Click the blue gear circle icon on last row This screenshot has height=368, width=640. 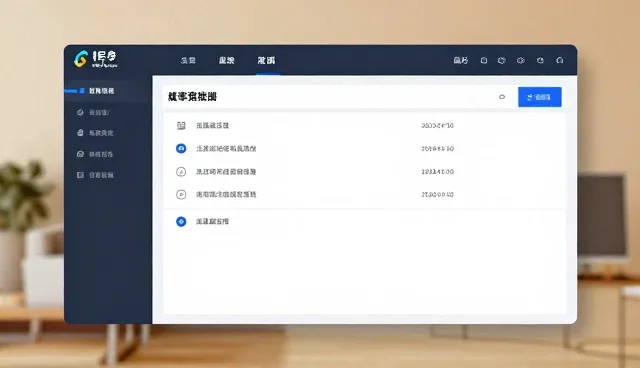tap(181, 222)
